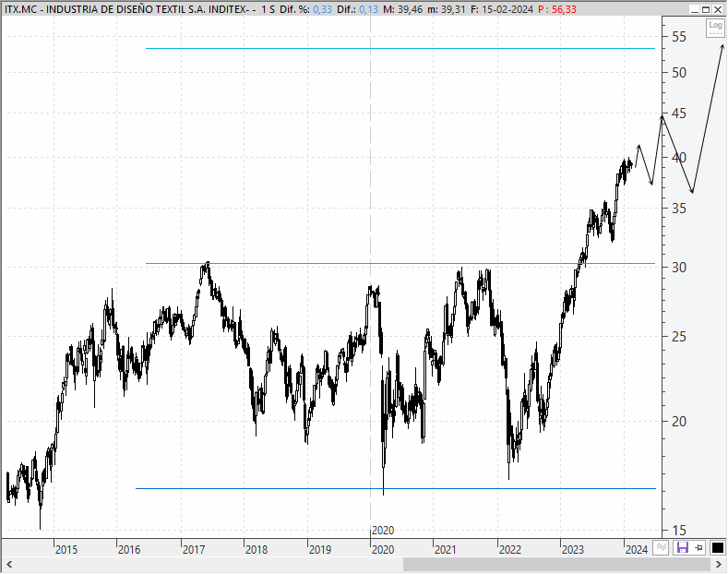The width and height of the screenshot is (728, 574).
Task: Click the scrollbar right arrow
Action: coord(718,565)
